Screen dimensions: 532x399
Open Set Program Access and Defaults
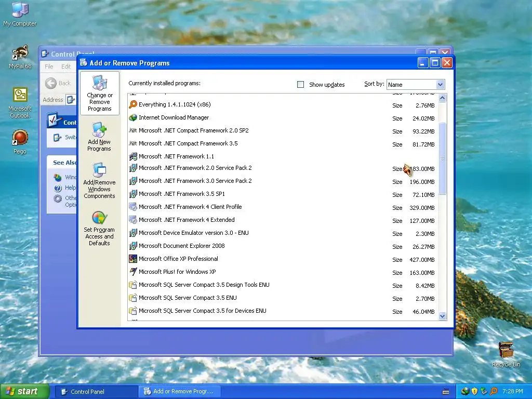click(x=99, y=229)
